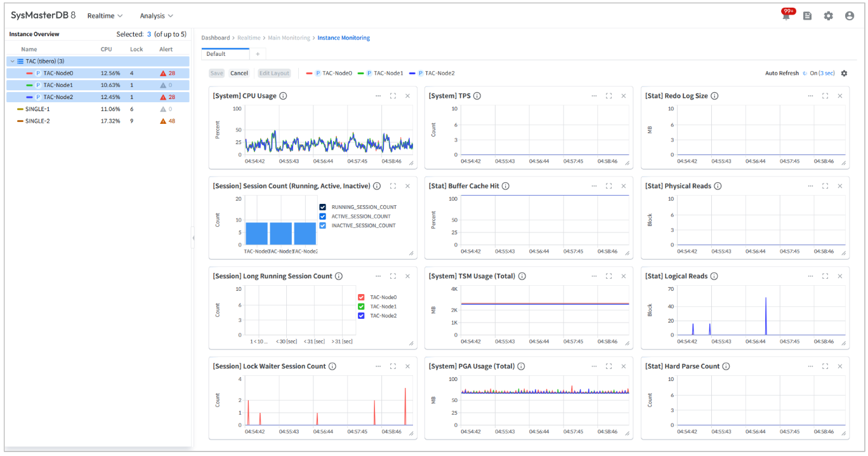Show info for Buffer Cache Hit chart
Viewport: 868px width, 456px height.
pos(506,186)
